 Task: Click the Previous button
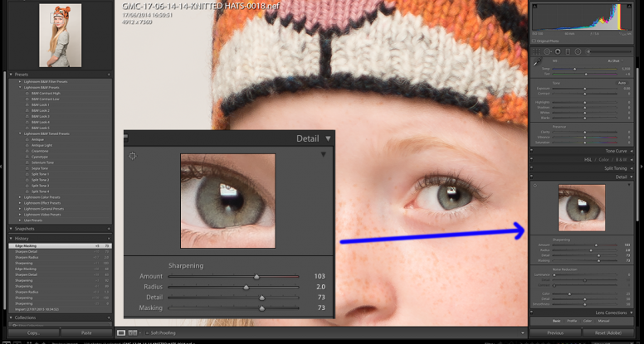pyautogui.click(x=555, y=333)
